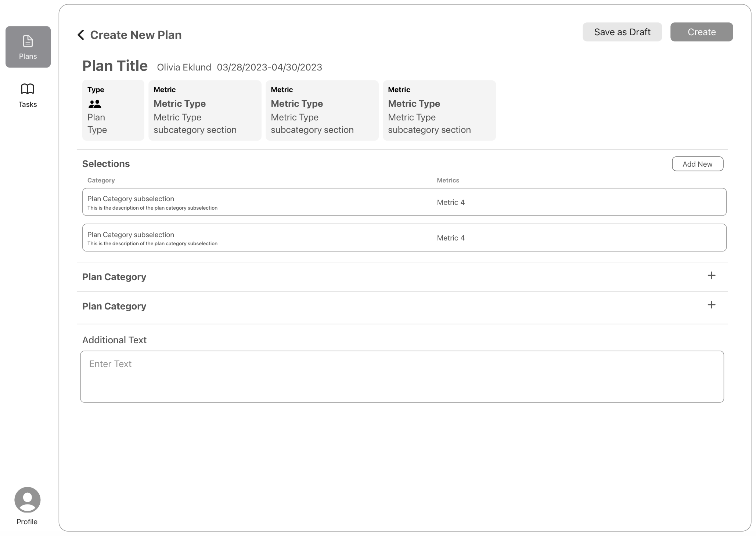The image size is (756, 536).
Task: Click the Plan Title heading
Action: point(115,66)
